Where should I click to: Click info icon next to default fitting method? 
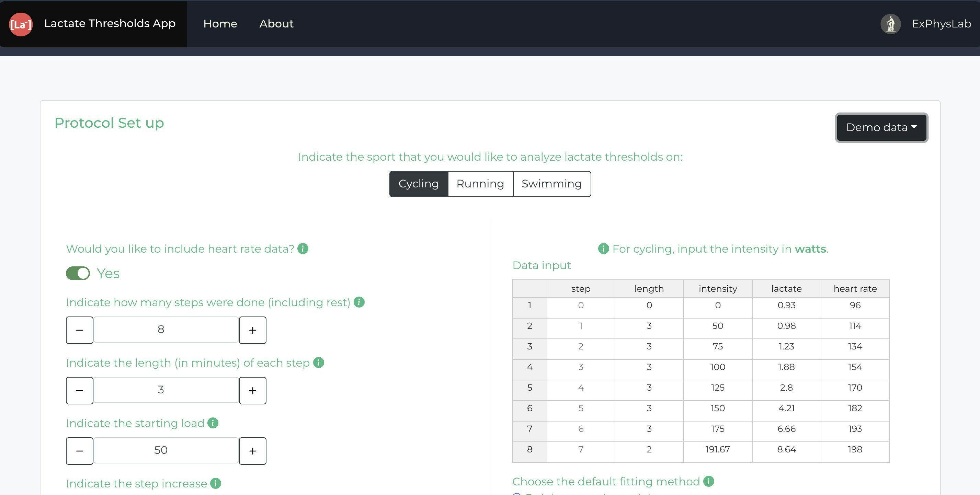point(708,481)
